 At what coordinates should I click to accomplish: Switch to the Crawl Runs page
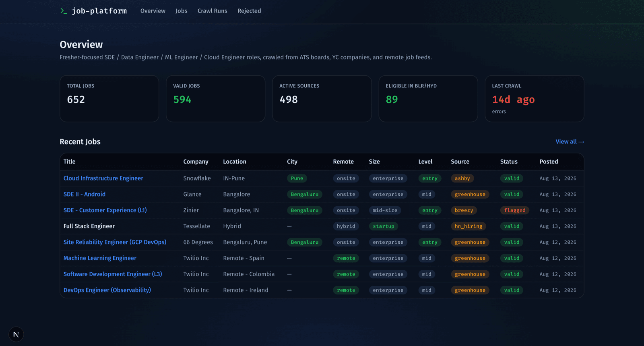point(213,11)
